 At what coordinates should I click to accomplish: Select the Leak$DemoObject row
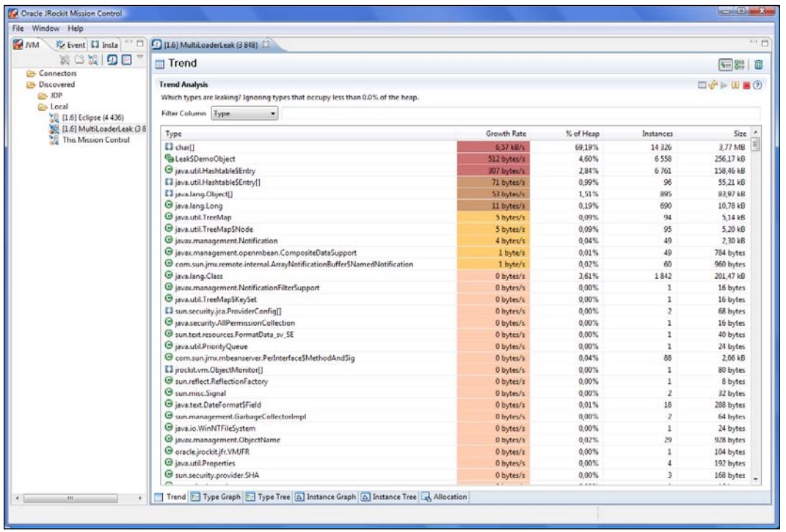[x=456, y=158]
